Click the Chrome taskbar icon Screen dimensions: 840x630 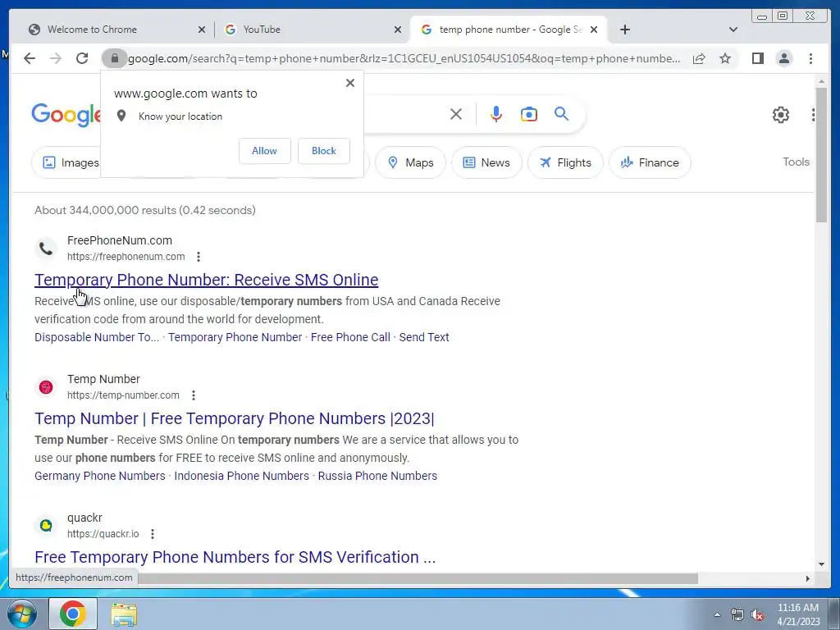73,614
